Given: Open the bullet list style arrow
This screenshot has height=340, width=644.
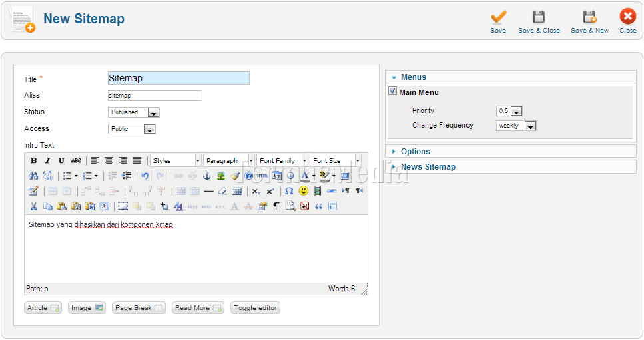Looking at the screenshot, I should 75,176.
